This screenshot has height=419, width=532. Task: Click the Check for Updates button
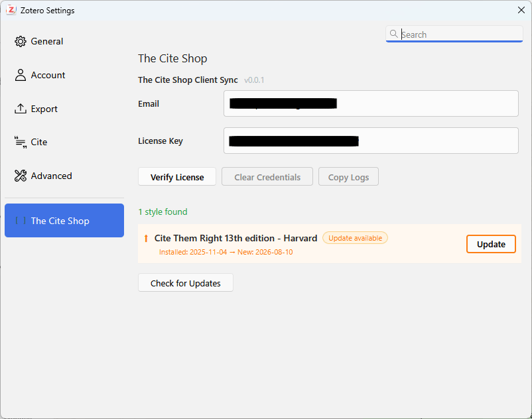(x=186, y=282)
